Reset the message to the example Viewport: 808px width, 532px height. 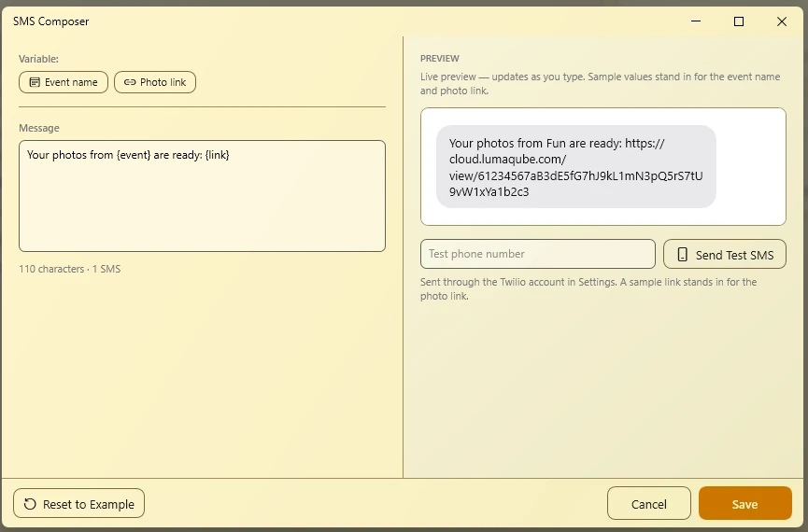pyautogui.click(x=78, y=504)
